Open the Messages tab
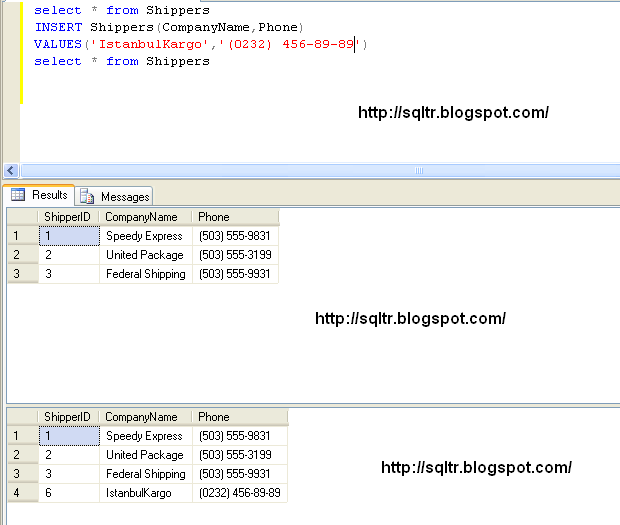The width and height of the screenshot is (620, 525). click(x=114, y=196)
